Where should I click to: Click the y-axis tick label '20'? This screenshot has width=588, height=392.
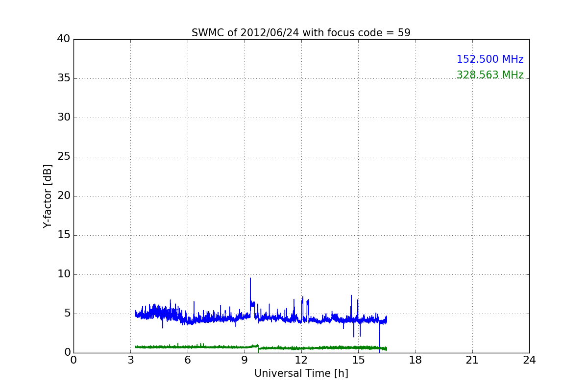tap(64, 196)
